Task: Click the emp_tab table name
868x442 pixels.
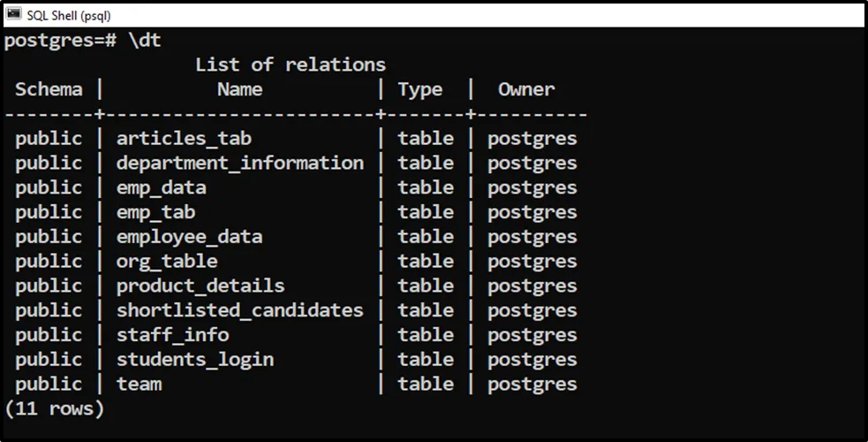Action: click(155, 212)
